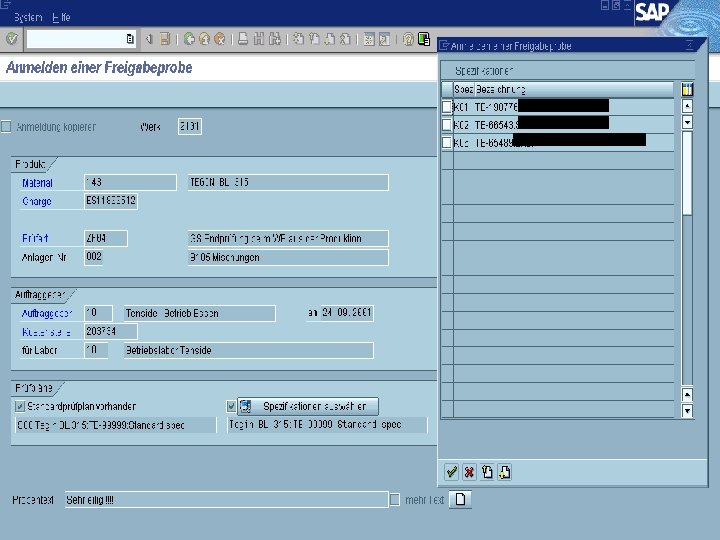Viewport: 720px width, 540px height.
Task: Select the K01 row checkbox in popup
Action: [447, 107]
